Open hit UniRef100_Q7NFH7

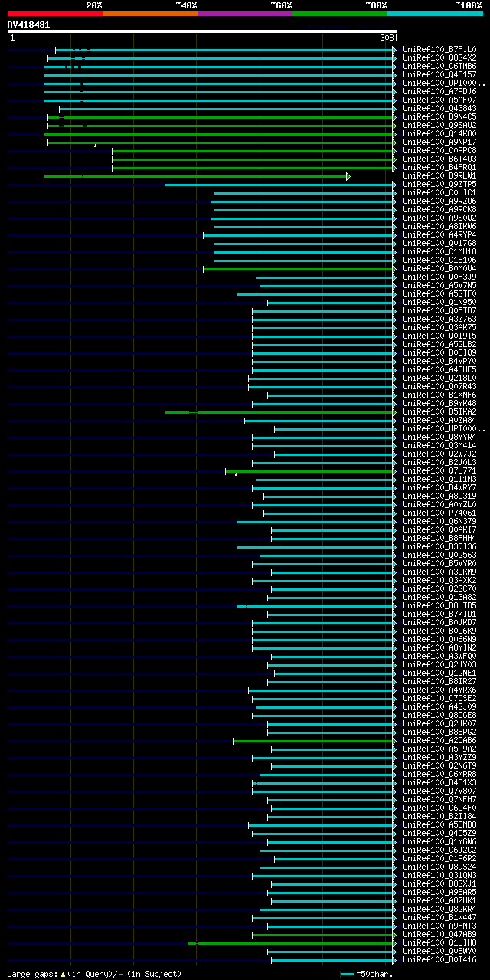[x=439, y=800]
